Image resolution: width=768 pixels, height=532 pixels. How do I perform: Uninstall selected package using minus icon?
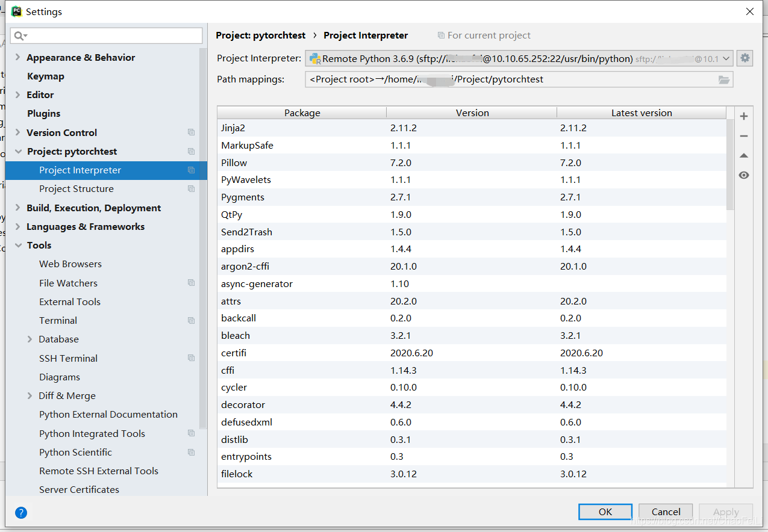coord(744,135)
